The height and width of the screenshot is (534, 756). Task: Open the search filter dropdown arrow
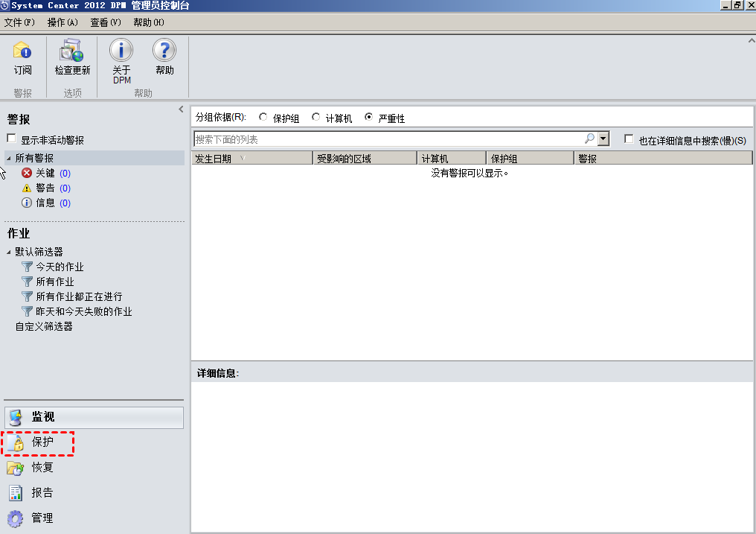(602, 139)
